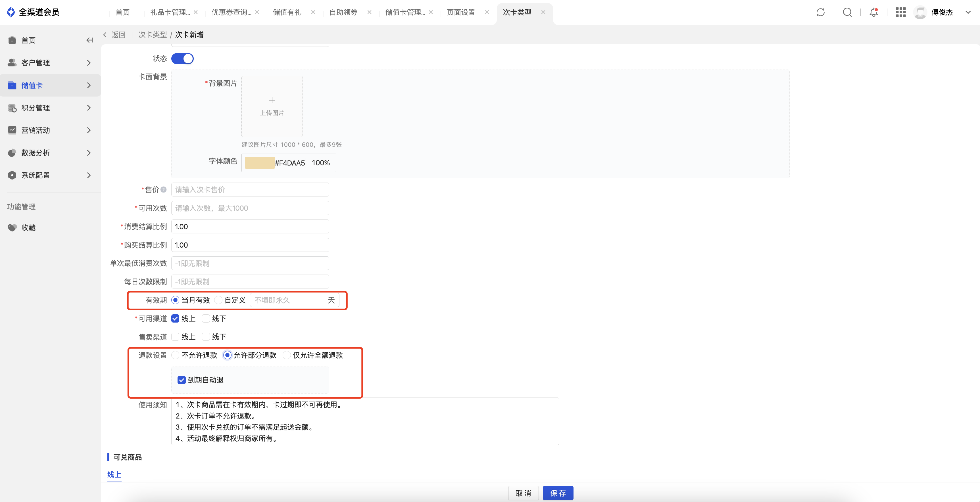Close the 储值有礼 tab
Image resolution: width=980 pixels, height=502 pixels.
click(313, 12)
